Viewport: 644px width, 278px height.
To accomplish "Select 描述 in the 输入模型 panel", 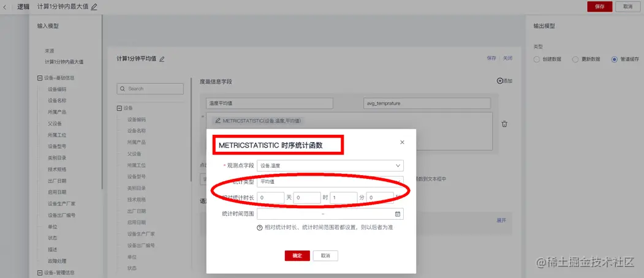I will tap(52, 249).
